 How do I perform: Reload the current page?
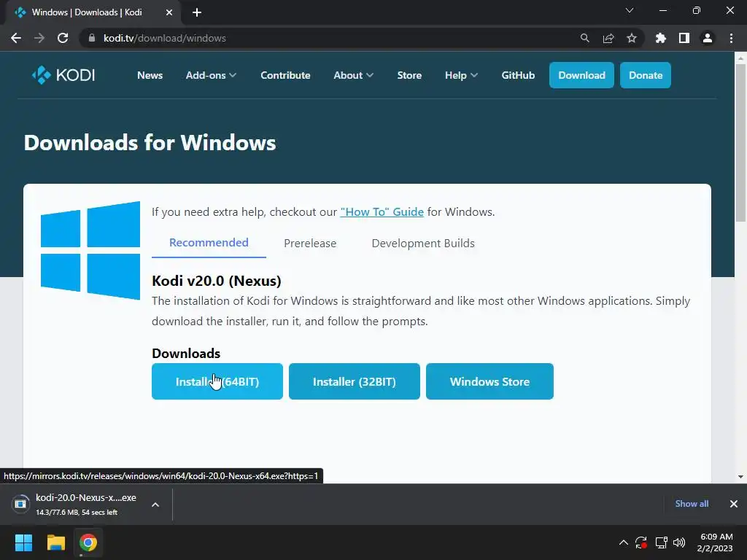click(63, 38)
